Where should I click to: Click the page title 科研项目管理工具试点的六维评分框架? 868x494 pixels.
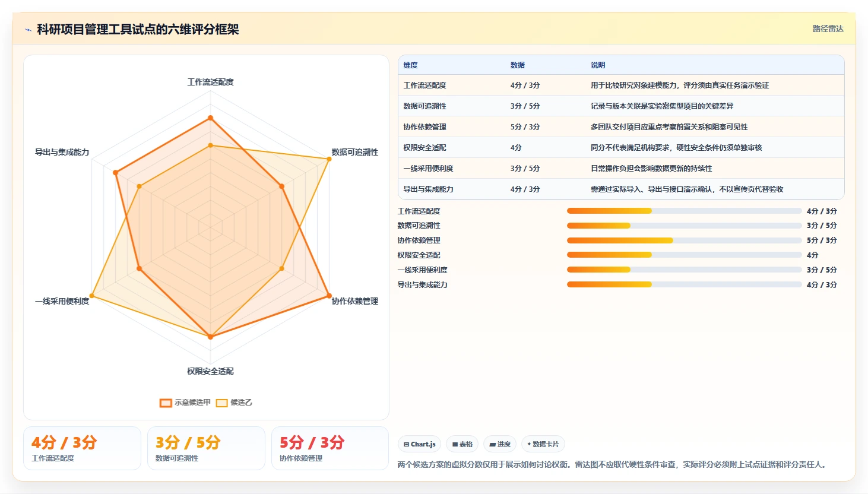pos(138,30)
